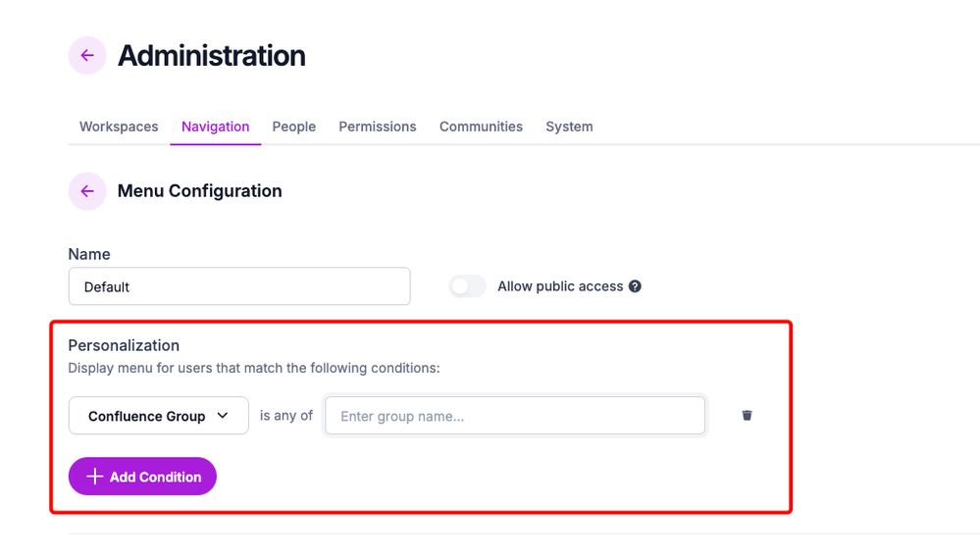Open the Communities tab

point(482,127)
